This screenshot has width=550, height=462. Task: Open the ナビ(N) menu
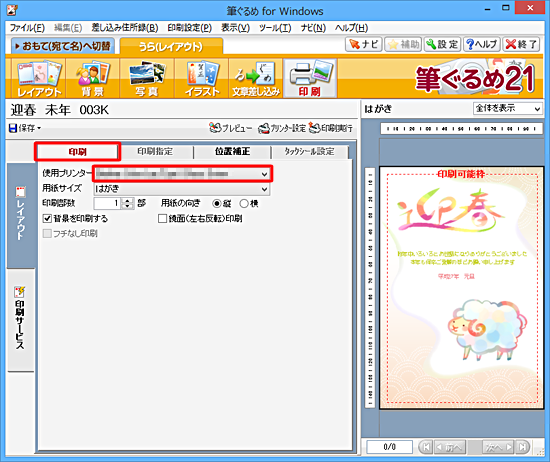click(x=313, y=28)
